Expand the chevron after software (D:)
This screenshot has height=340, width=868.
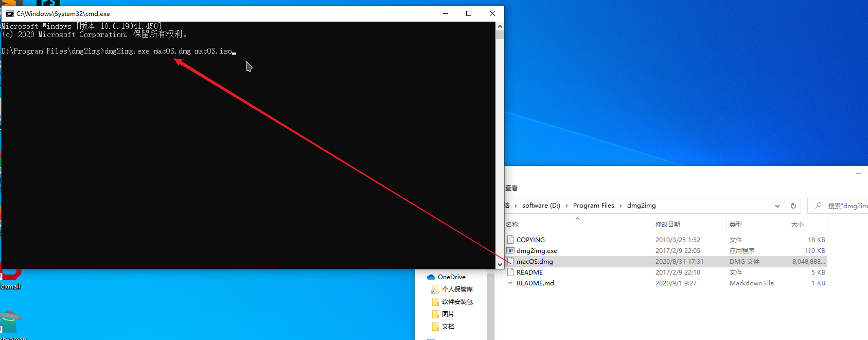pos(566,206)
